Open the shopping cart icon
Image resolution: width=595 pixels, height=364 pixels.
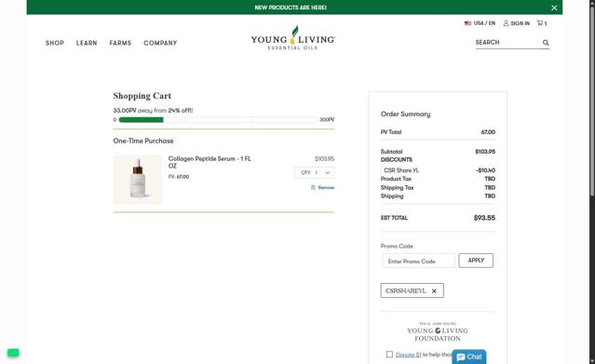click(x=542, y=23)
